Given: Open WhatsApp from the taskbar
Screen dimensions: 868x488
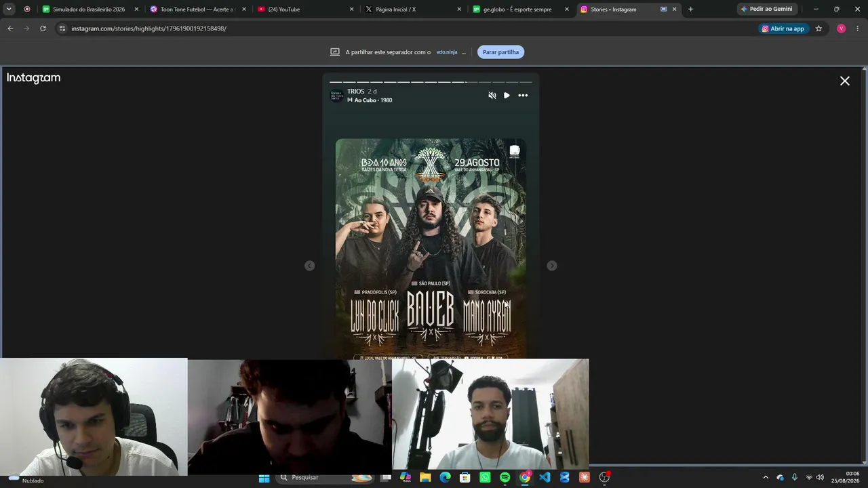Looking at the screenshot, I should [x=485, y=478].
